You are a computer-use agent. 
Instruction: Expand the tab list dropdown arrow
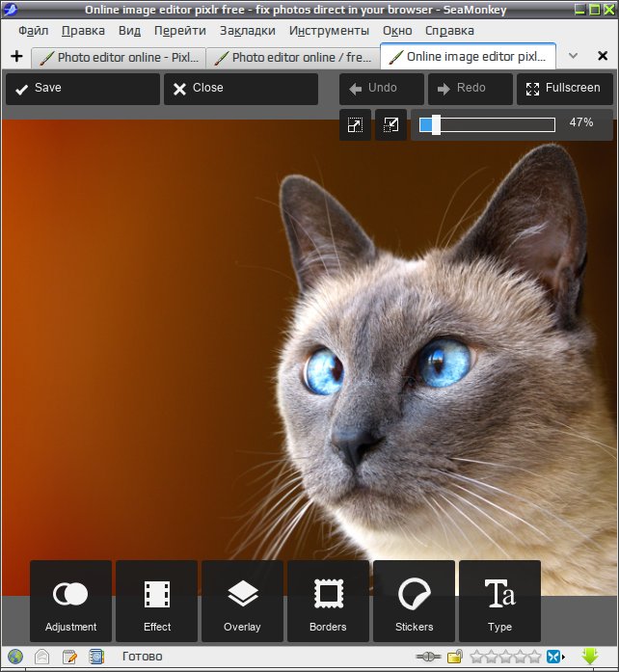pos(573,56)
